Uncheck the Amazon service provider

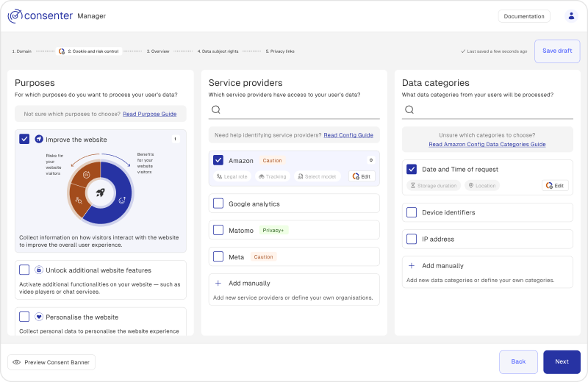[218, 160]
